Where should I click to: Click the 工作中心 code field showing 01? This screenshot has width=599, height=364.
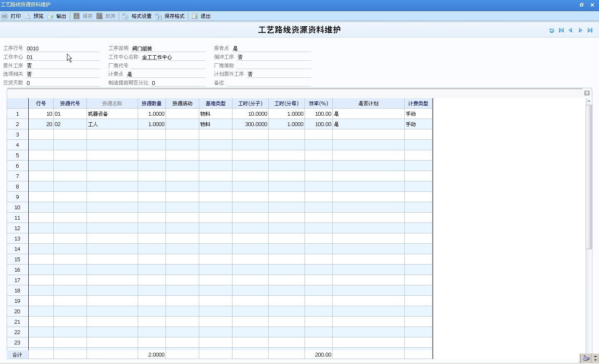click(x=63, y=57)
